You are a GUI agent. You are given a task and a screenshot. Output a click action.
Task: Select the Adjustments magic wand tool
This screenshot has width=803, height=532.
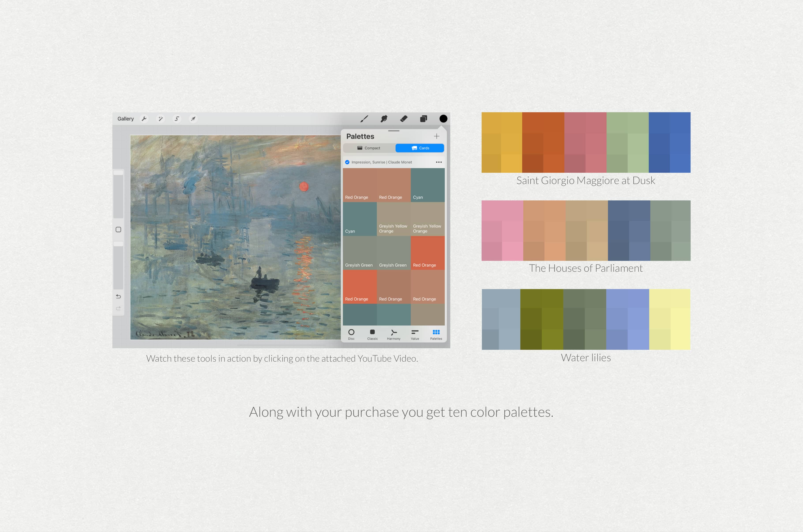[x=161, y=118]
